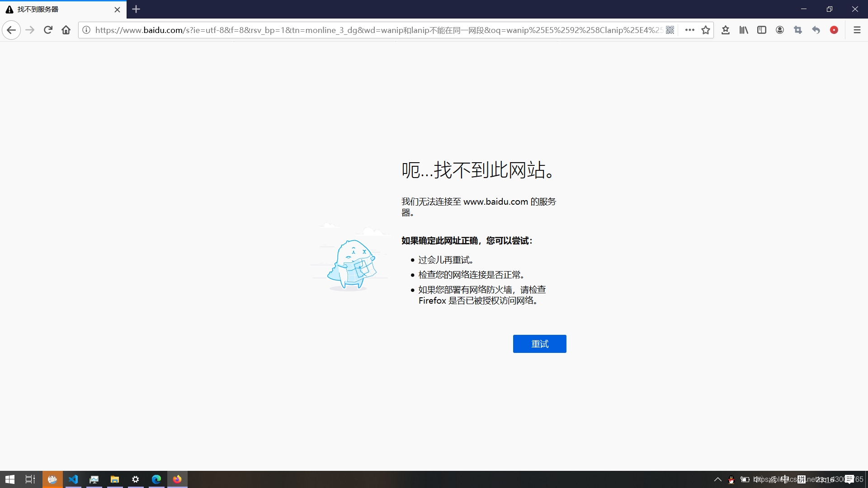
Task: Show site information icon in address bar
Action: (86, 30)
